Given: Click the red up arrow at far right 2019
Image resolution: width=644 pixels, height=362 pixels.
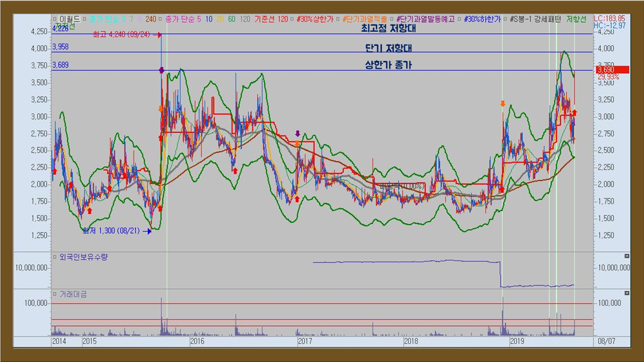Looking at the screenshot, I should tap(575, 113).
